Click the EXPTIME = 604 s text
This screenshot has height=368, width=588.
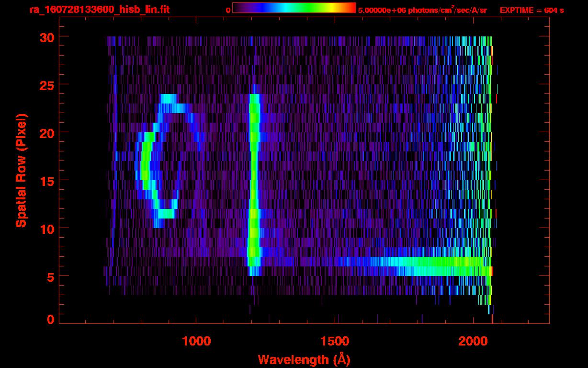point(531,10)
